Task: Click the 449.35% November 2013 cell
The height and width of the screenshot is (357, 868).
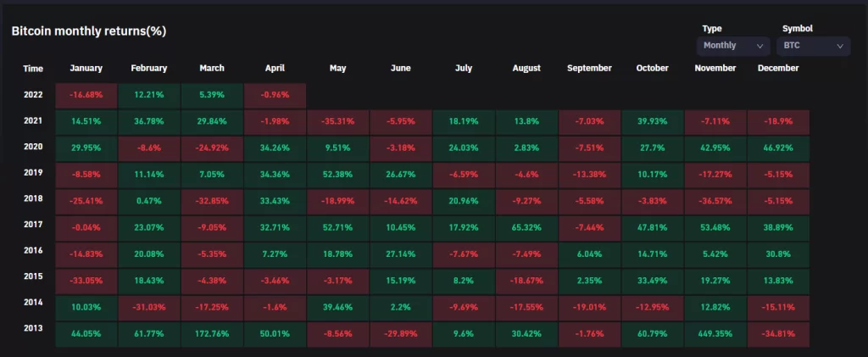Action: point(715,333)
